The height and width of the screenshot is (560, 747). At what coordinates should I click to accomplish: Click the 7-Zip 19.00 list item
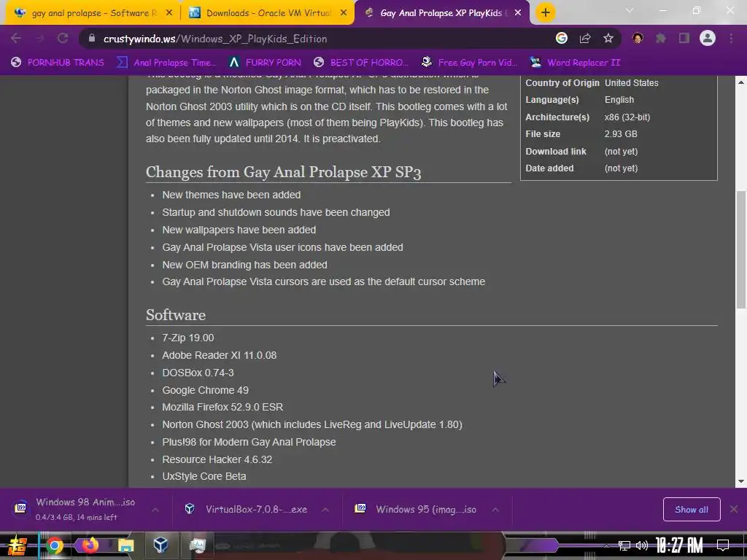click(x=187, y=338)
